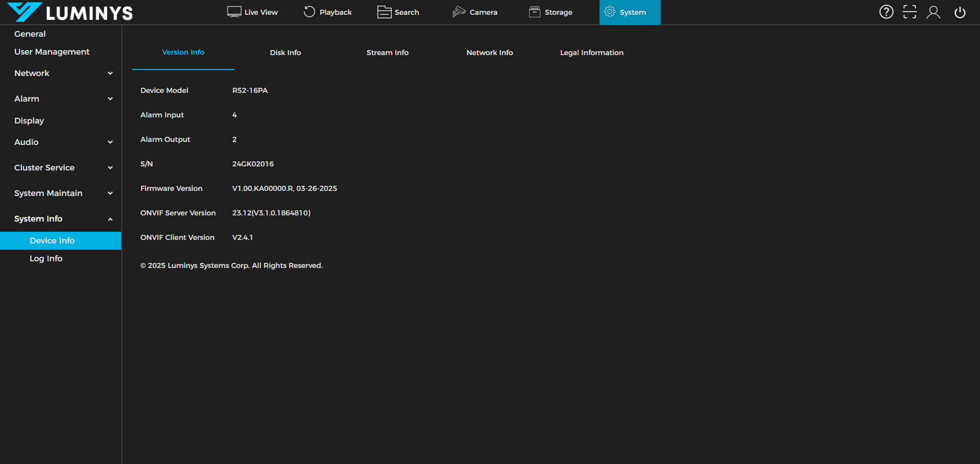Click the Luminys logo
This screenshot has height=464, width=980.
tap(70, 12)
